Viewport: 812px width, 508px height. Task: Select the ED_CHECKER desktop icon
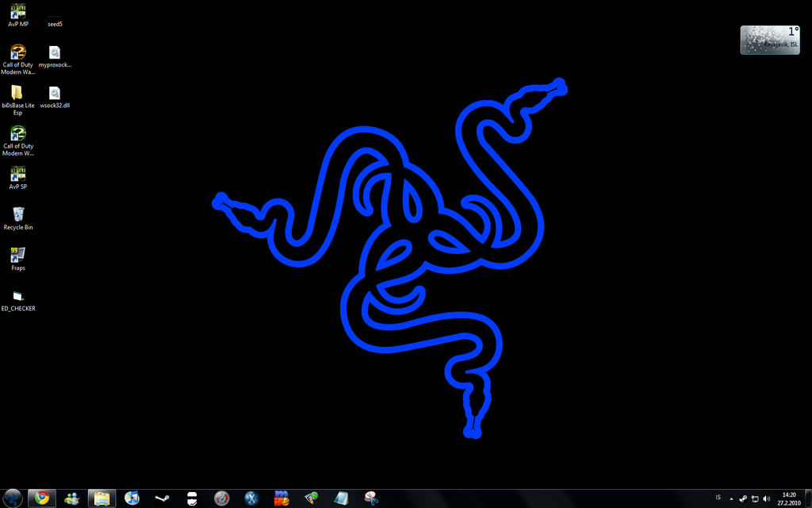point(18,301)
